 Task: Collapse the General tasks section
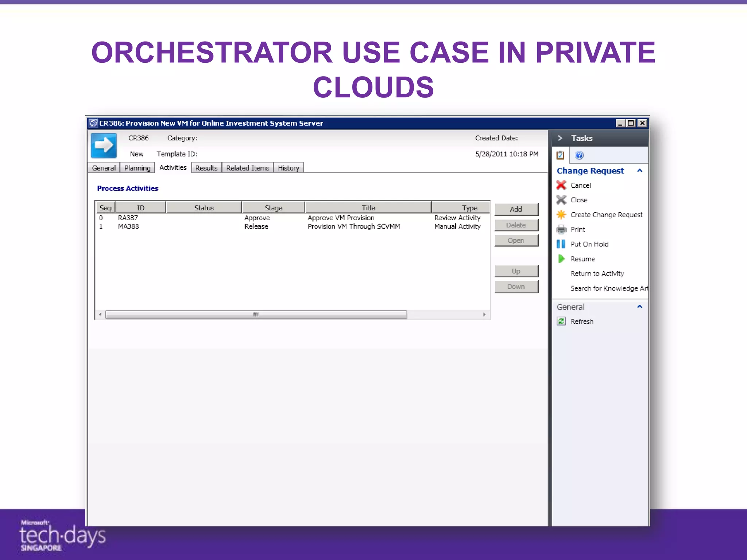coord(639,307)
